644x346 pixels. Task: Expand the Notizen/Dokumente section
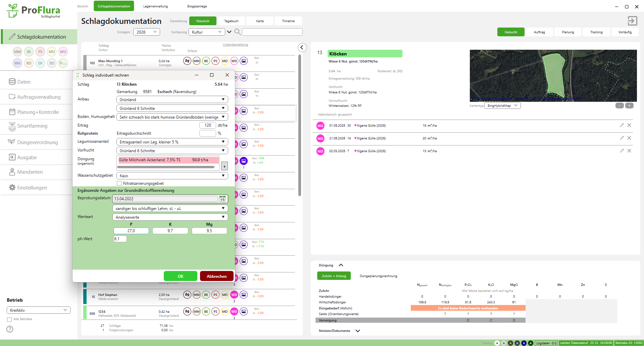pyautogui.click(x=358, y=331)
